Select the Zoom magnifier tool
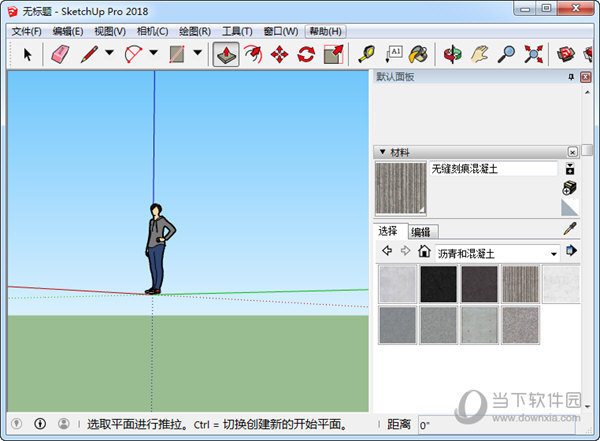 click(506, 54)
